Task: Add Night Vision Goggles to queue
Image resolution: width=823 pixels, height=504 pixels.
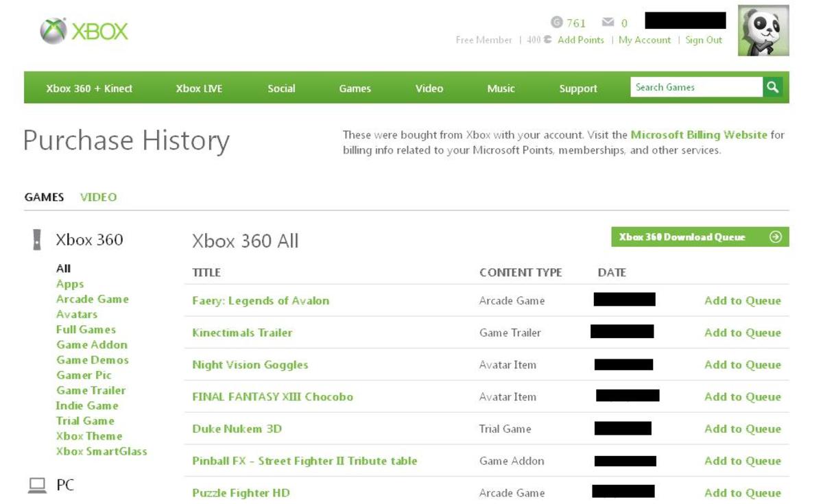Action: (743, 365)
